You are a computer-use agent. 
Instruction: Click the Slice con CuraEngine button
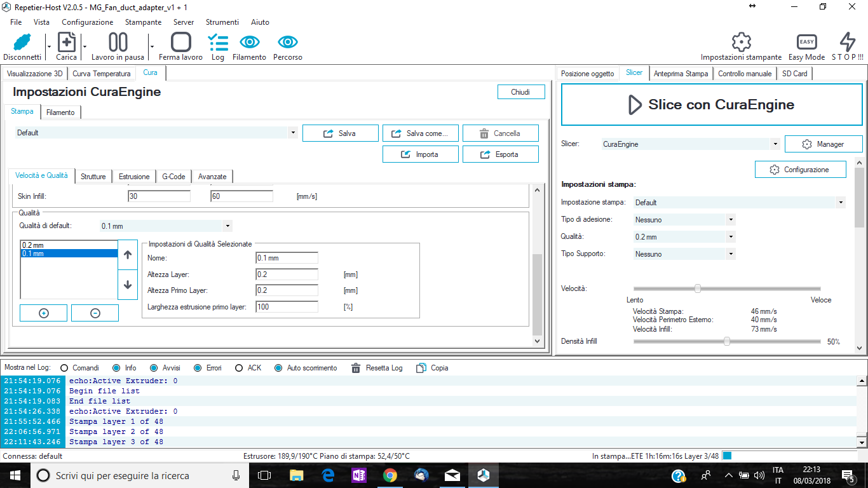pyautogui.click(x=712, y=105)
